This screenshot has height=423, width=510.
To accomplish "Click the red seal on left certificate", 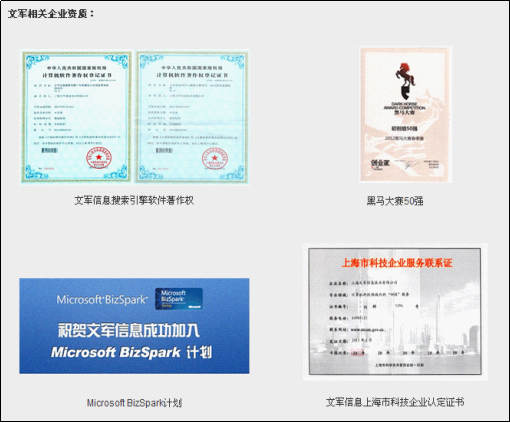I will (99, 159).
